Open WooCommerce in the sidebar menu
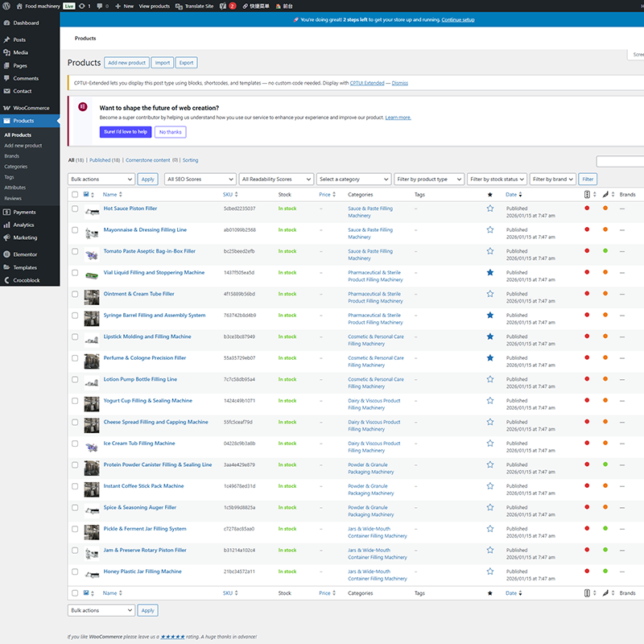Image resolution: width=644 pixels, height=644 pixels. [x=31, y=108]
